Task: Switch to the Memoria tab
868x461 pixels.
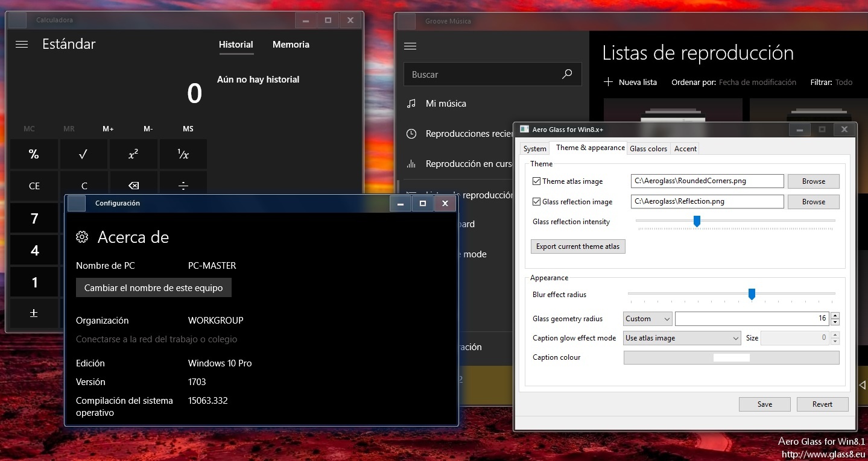Action: click(291, 45)
